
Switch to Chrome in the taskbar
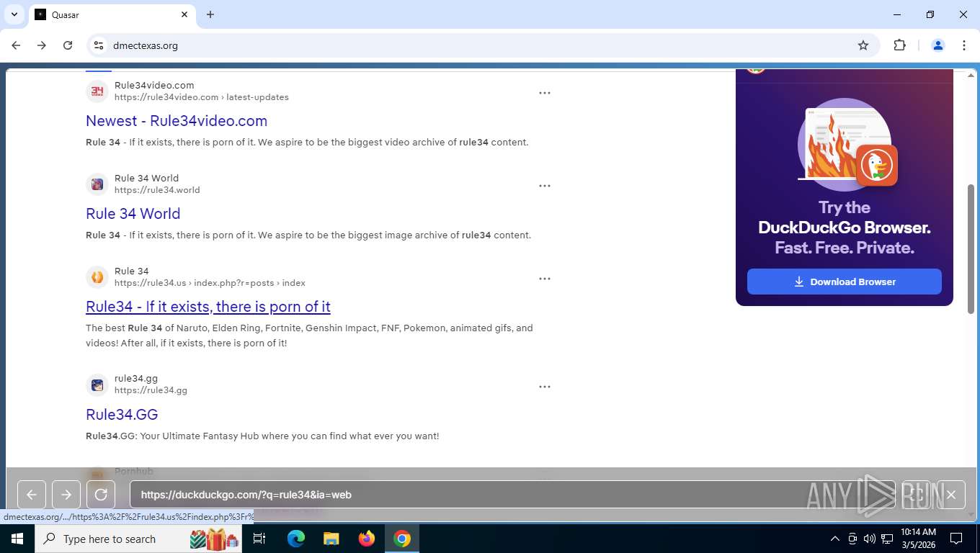[402, 539]
